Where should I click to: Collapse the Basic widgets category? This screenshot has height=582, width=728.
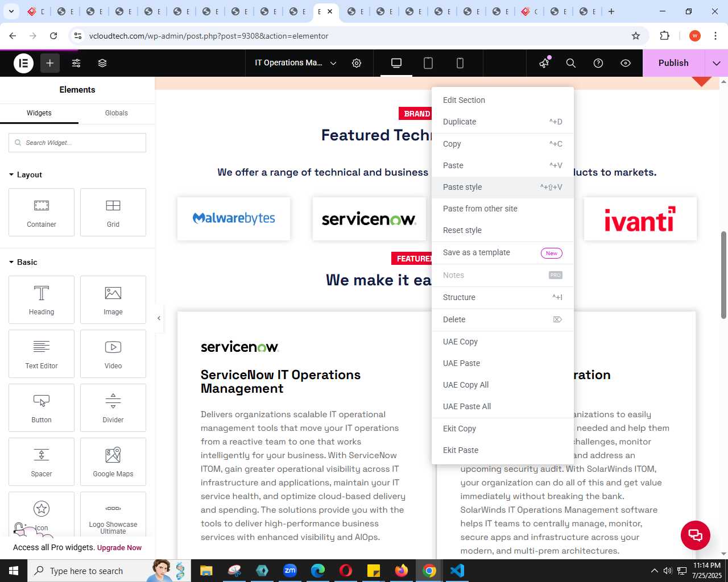coord(23,263)
